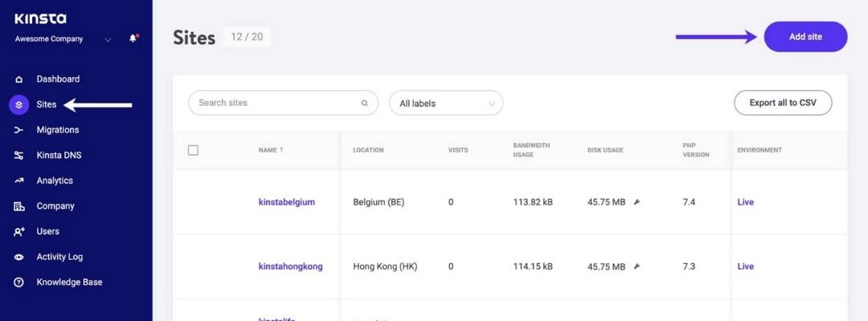Click the Add site button
868x321 pixels.
click(x=805, y=37)
